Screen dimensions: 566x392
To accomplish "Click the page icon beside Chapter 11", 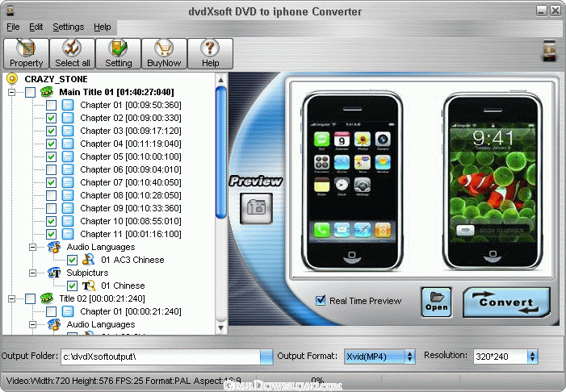I will [68, 234].
